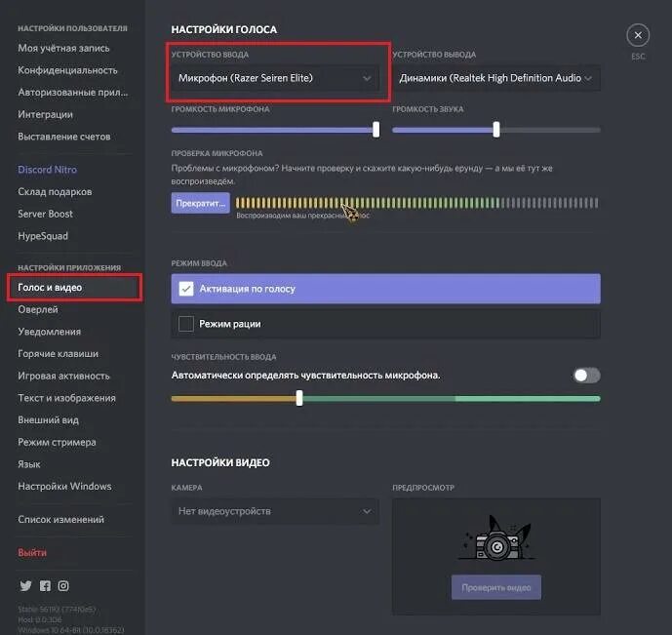Check the Режим рации checkbox
The height and width of the screenshot is (635, 672).
[x=186, y=324]
